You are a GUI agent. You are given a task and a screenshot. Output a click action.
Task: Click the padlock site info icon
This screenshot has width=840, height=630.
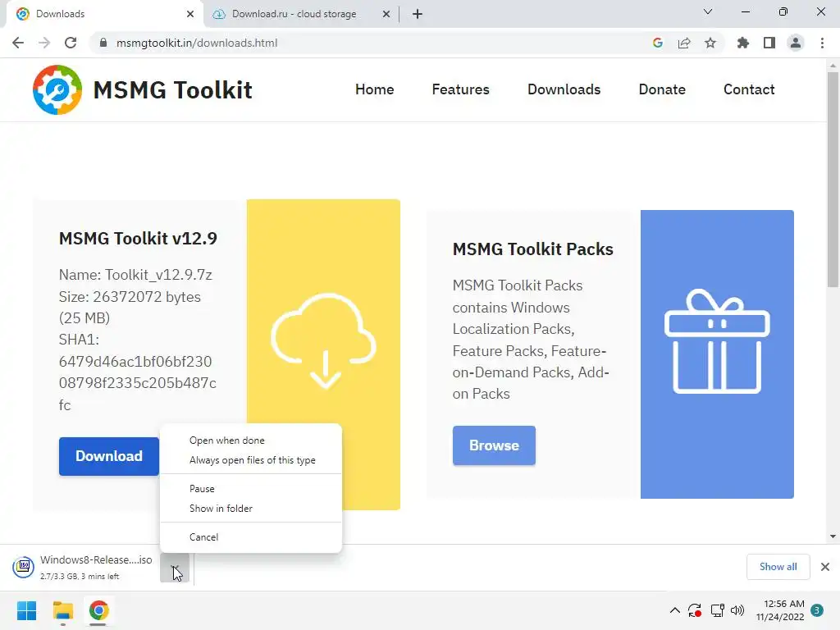click(103, 43)
